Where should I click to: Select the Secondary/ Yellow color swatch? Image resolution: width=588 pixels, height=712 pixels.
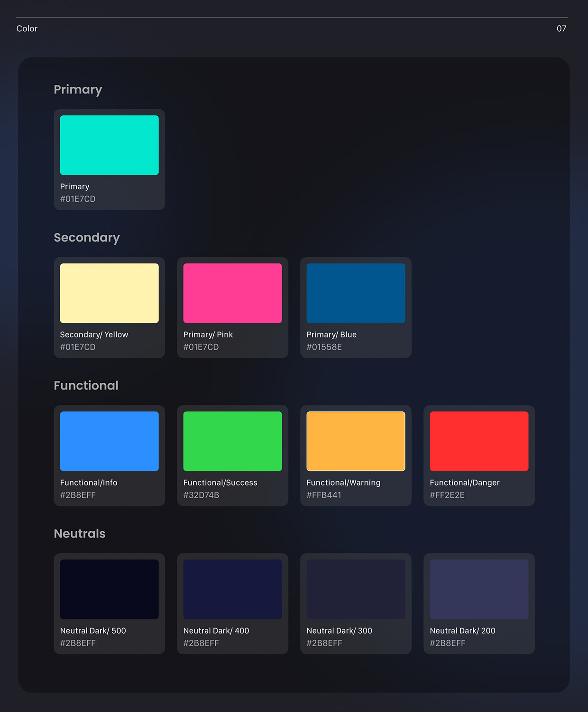click(x=110, y=293)
